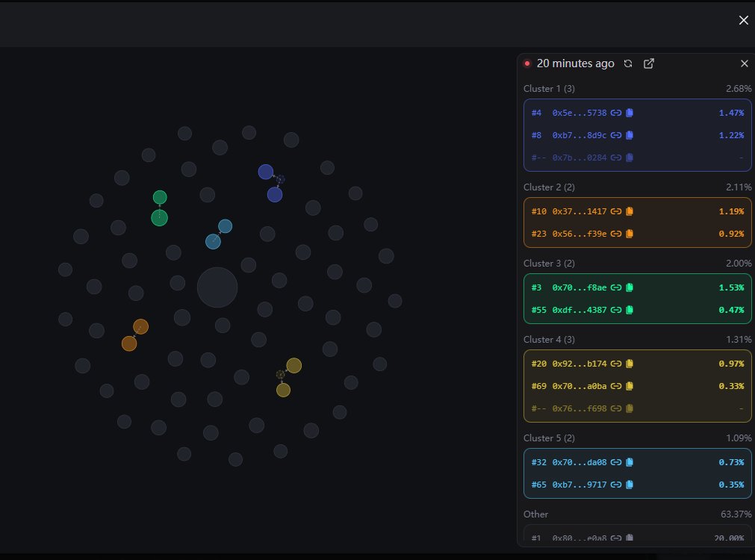This screenshot has height=560, width=755.
Task: Copy address 0x37...1417 using clipboard icon
Action: 630,211
